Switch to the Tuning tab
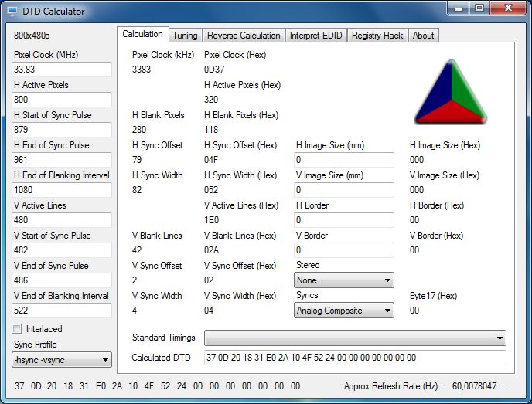 tap(185, 36)
